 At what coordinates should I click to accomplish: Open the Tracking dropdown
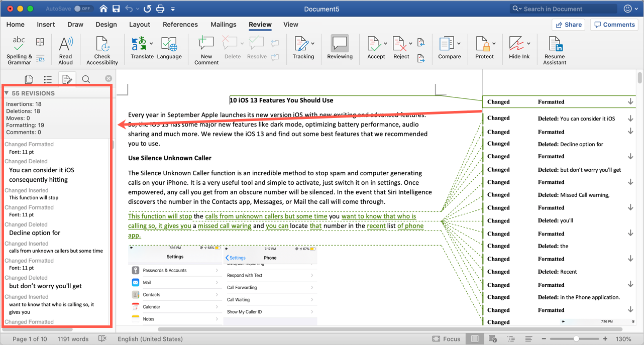tap(312, 44)
